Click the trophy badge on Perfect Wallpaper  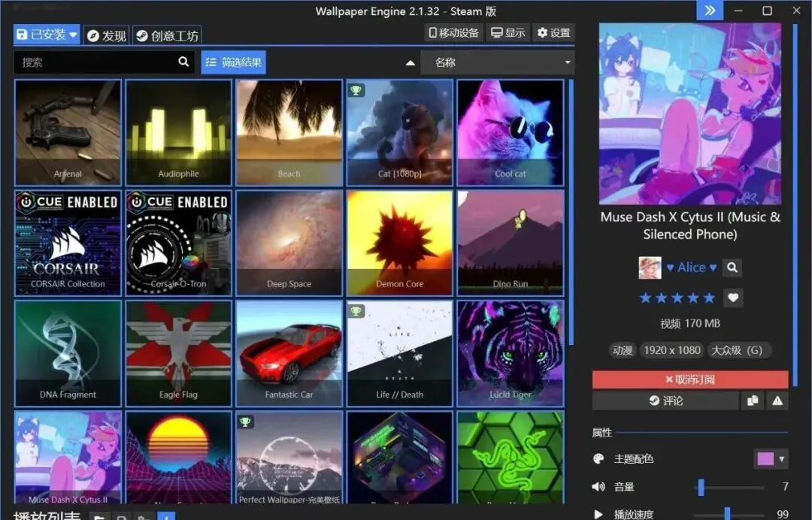pos(245,422)
